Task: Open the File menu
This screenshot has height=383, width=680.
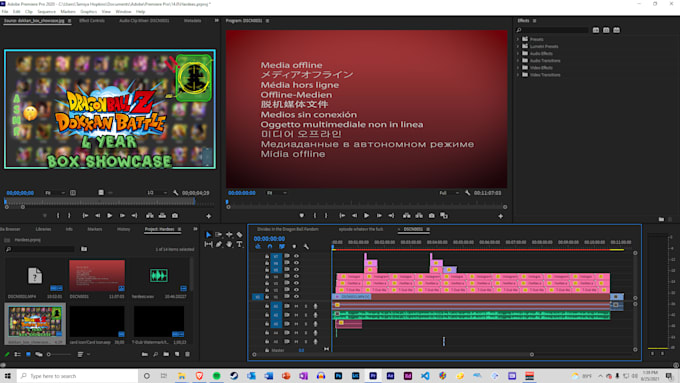Action: click(x=5, y=12)
